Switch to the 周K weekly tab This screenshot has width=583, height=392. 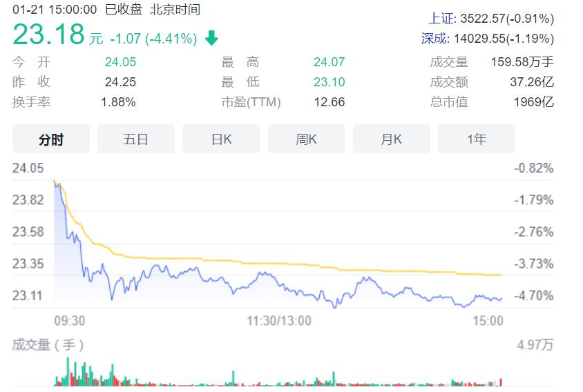306,139
